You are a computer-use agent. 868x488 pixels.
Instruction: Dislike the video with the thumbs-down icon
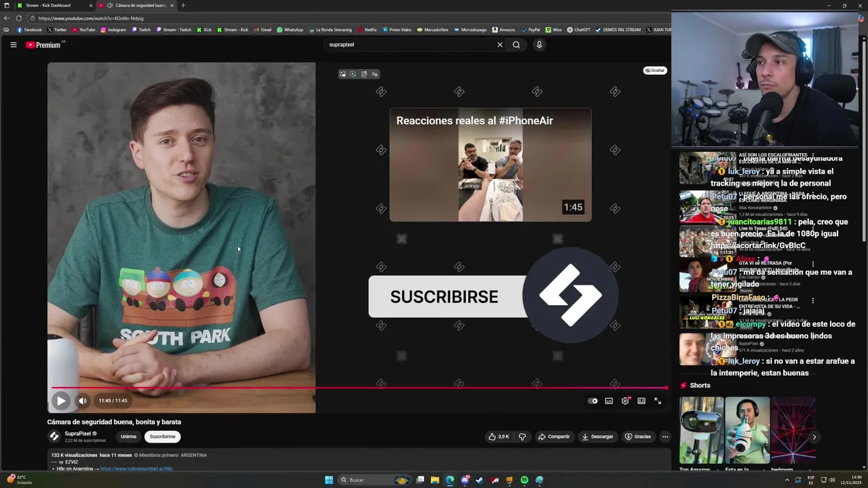pyautogui.click(x=522, y=436)
